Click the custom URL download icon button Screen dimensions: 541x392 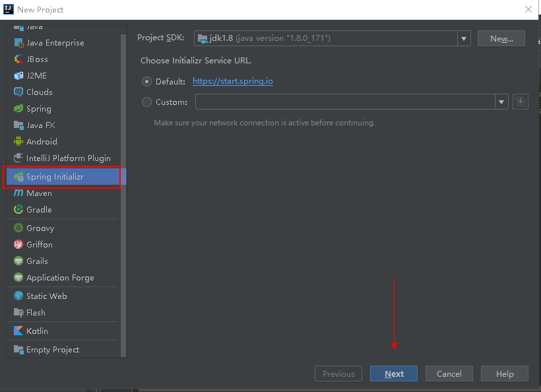(521, 102)
